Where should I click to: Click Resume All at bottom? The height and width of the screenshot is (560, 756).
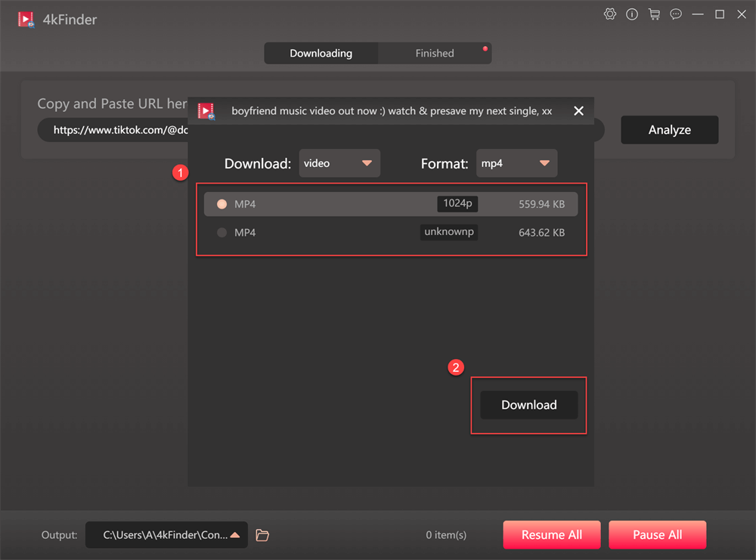click(551, 534)
